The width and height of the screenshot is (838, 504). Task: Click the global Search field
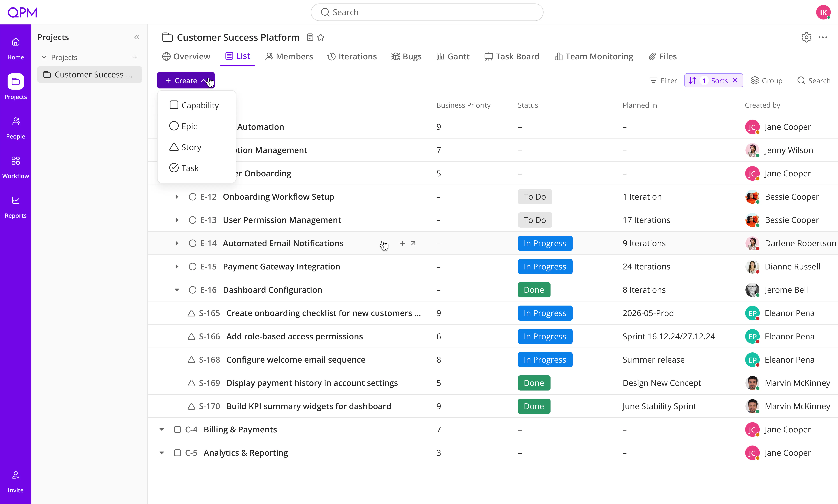click(x=427, y=12)
